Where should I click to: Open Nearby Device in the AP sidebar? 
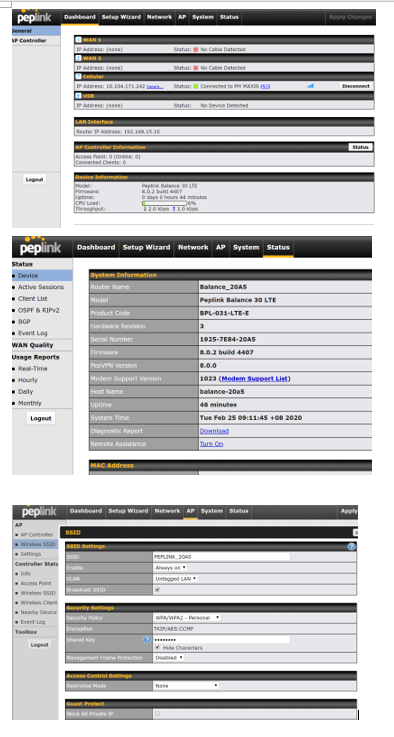coord(39,612)
